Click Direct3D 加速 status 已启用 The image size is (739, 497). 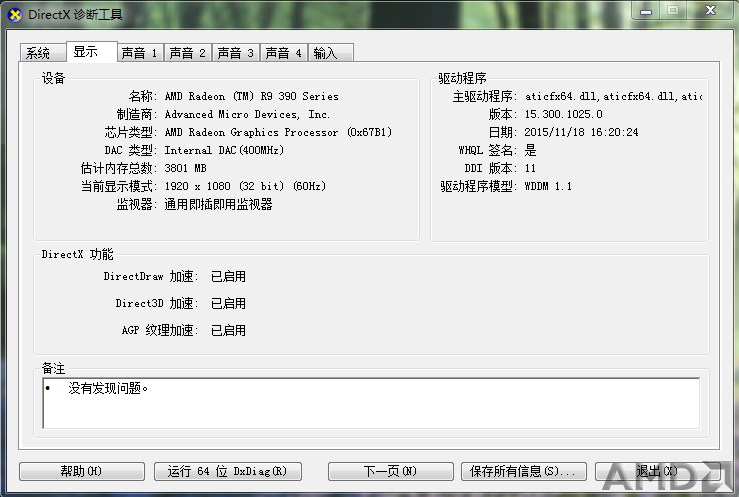(x=228, y=303)
